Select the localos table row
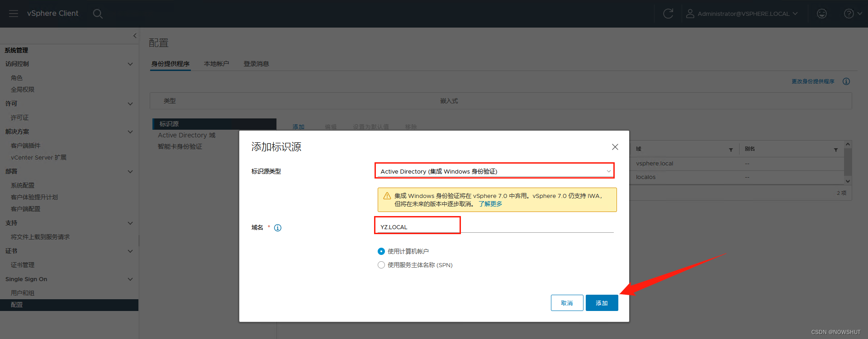The width and height of the screenshot is (868, 339). (x=737, y=177)
